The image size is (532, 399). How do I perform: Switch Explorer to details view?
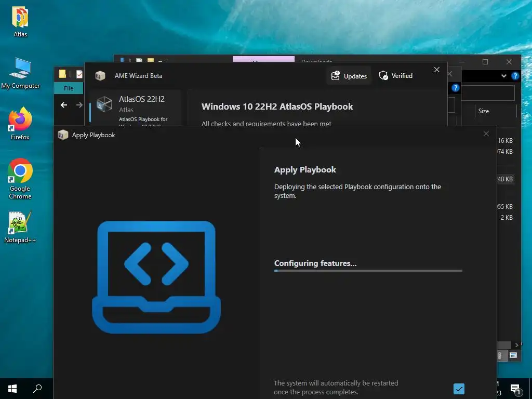coord(500,355)
